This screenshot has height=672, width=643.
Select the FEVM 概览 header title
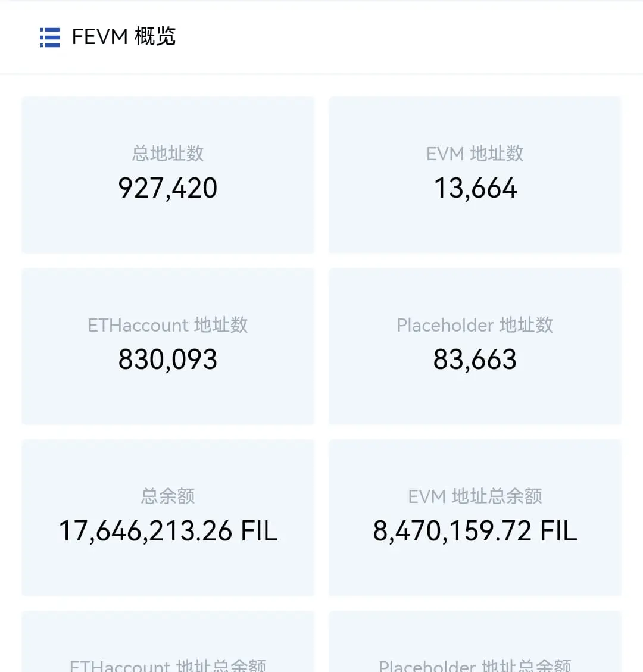(x=123, y=36)
